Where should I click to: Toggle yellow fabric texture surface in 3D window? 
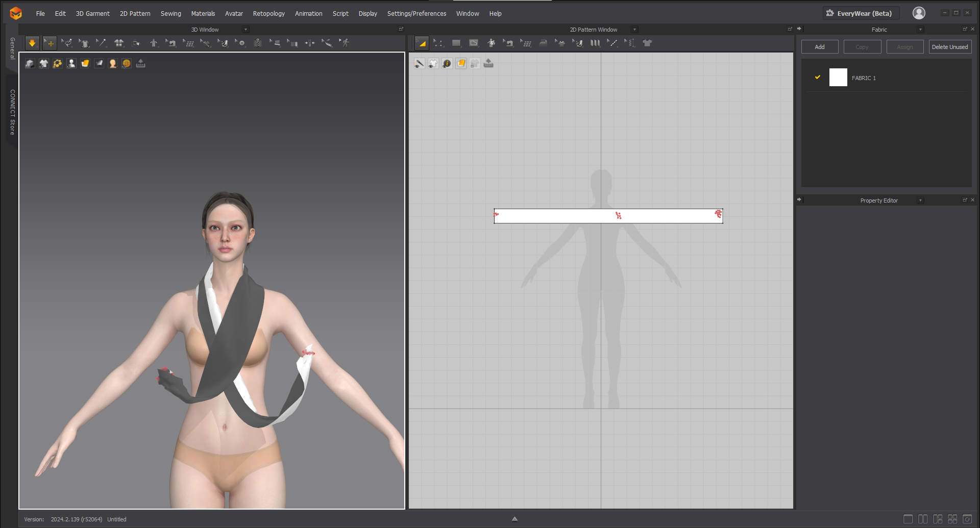[85, 64]
